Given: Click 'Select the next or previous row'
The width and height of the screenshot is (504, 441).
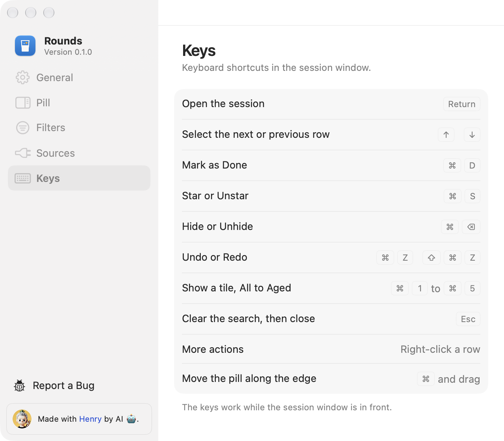Looking at the screenshot, I should 256,134.
